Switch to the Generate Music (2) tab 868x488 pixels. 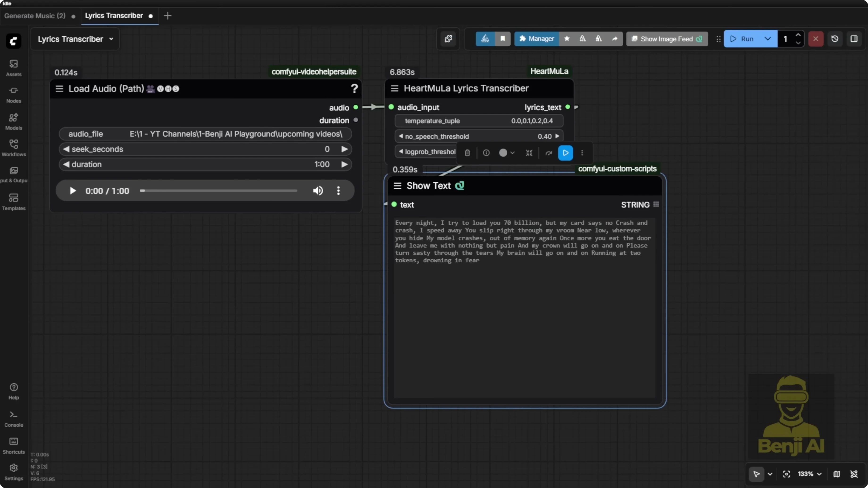tap(35, 16)
